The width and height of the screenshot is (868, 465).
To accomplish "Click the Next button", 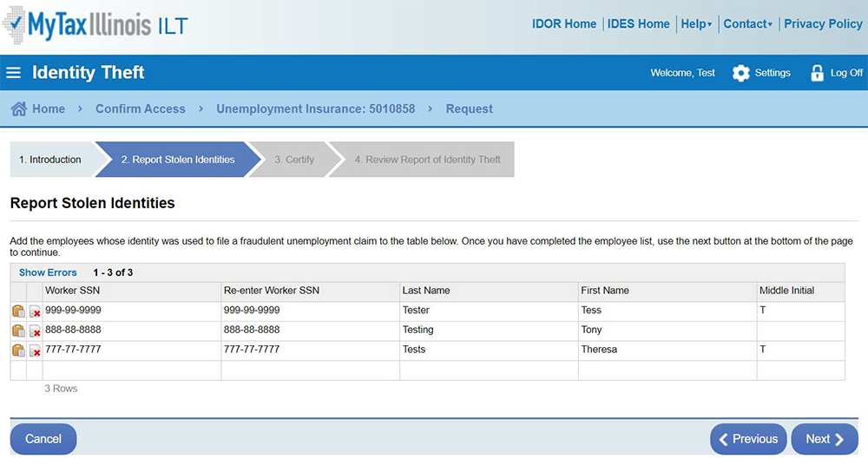I will pyautogui.click(x=824, y=439).
